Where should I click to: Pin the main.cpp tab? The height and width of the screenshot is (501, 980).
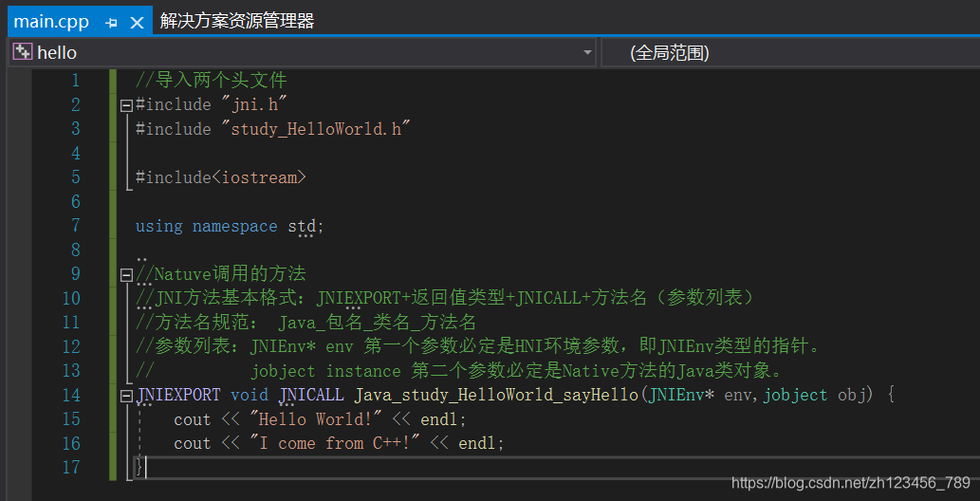pos(111,23)
